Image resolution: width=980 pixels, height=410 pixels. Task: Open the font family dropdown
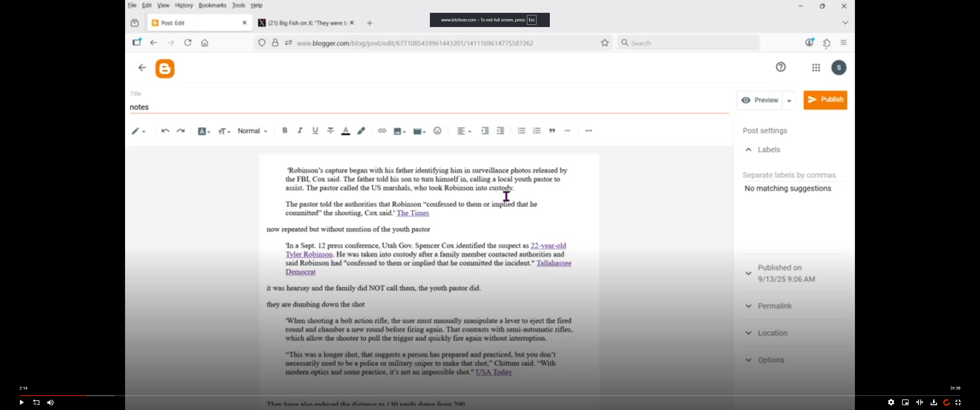pos(204,131)
